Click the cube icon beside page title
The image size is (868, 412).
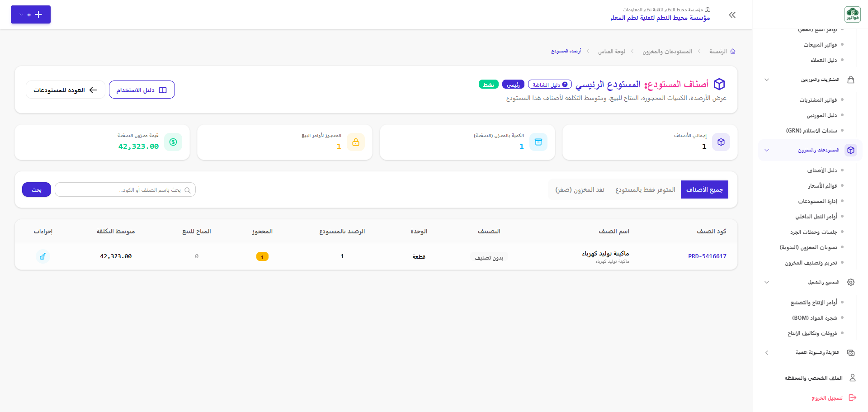(719, 84)
